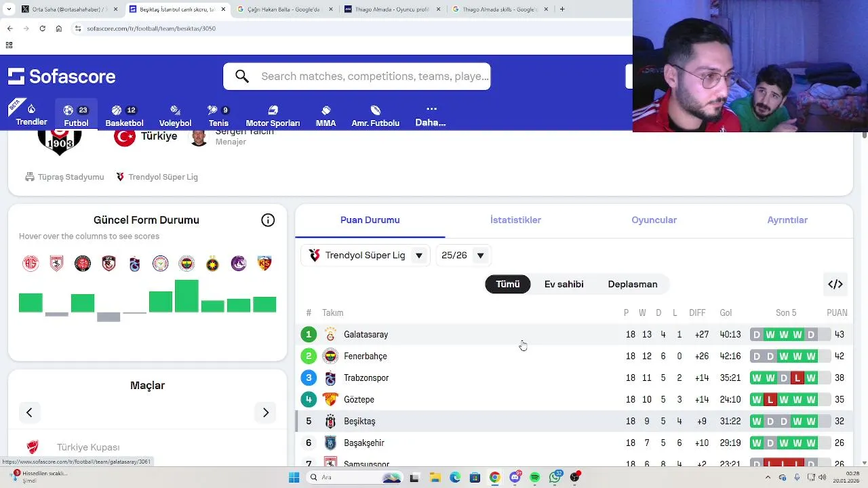Open the Basketbol section

124,115
